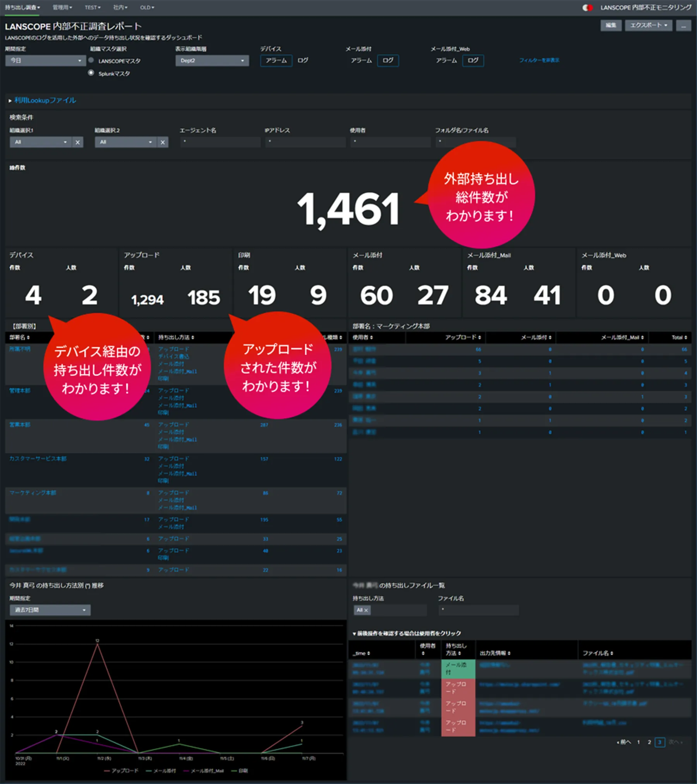Click the マーケティング本部 department link
The image size is (697, 784).
point(33,493)
